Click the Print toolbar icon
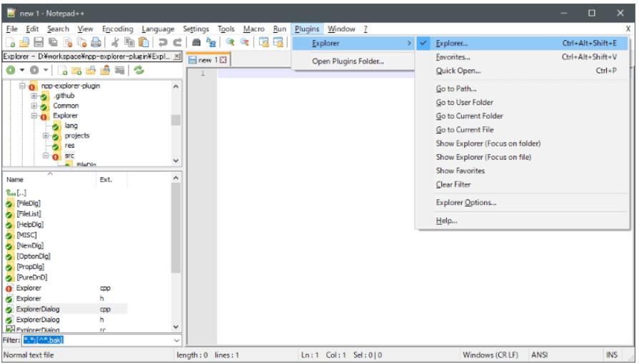Viewport: 639px width, 364px height. [96, 43]
